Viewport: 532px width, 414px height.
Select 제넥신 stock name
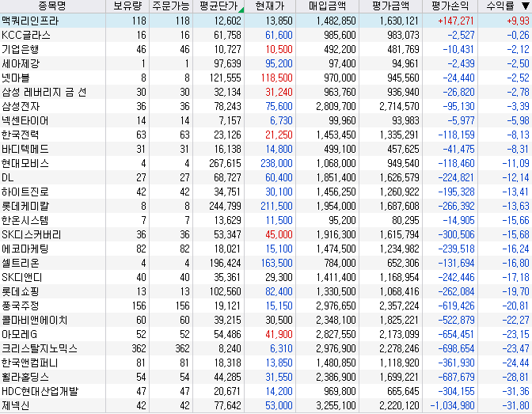tap(16, 405)
